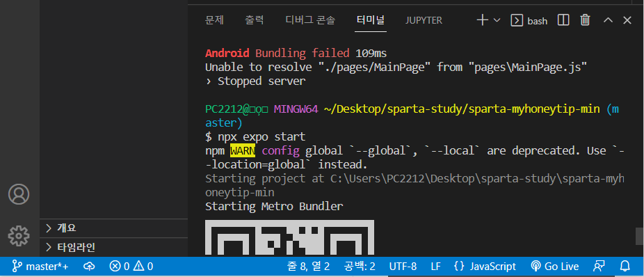Switch to the 출력 tab
The image size is (644, 277).
coord(255,20)
